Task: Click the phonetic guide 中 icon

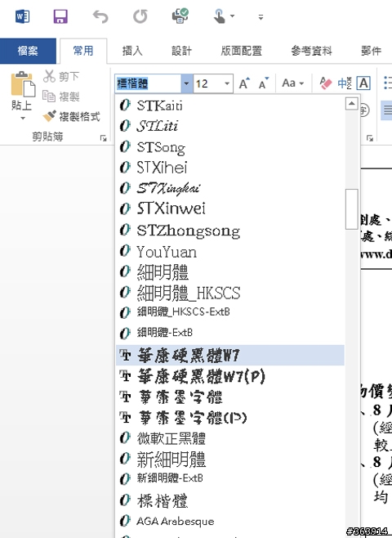Action: click(345, 83)
